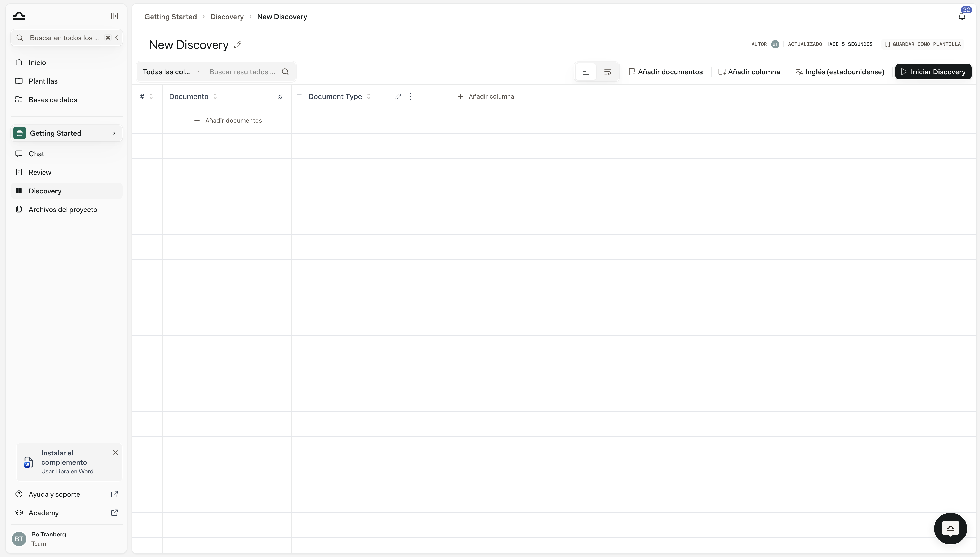The image size is (980, 557).
Task: Click Añadir columna in toolbar
Action: coord(749,72)
